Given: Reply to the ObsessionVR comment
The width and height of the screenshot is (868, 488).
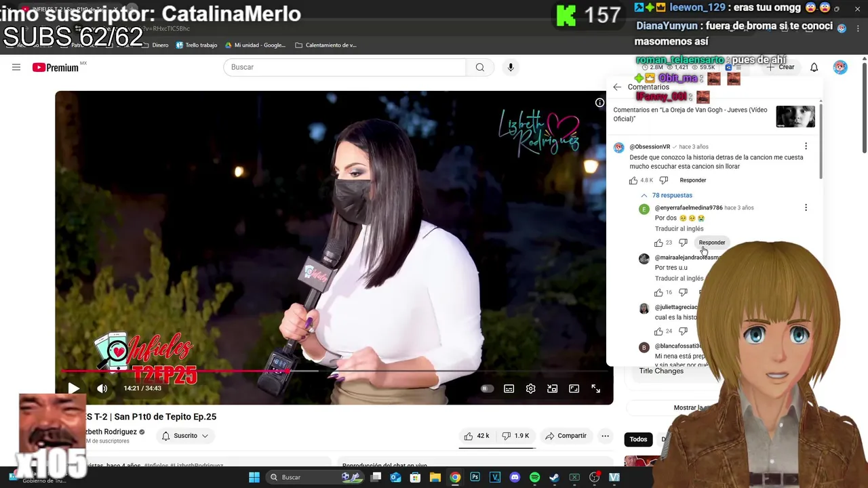Looking at the screenshot, I should 692,180.
